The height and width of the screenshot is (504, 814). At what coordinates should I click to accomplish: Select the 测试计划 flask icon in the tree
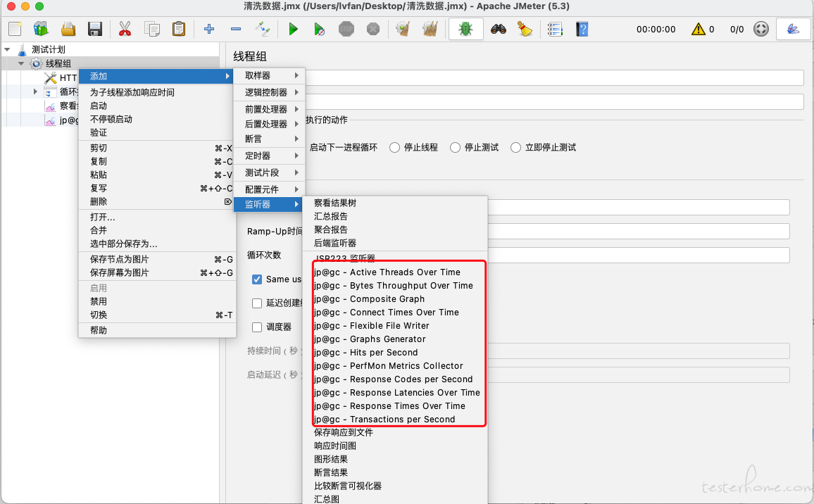[x=23, y=50]
